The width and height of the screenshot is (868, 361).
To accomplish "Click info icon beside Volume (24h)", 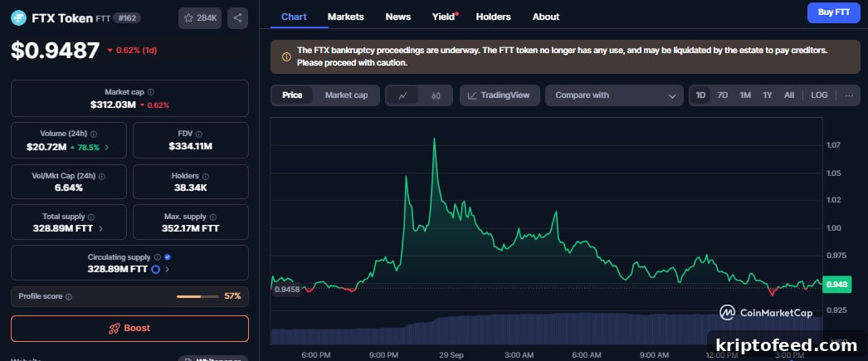I will tap(94, 134).
